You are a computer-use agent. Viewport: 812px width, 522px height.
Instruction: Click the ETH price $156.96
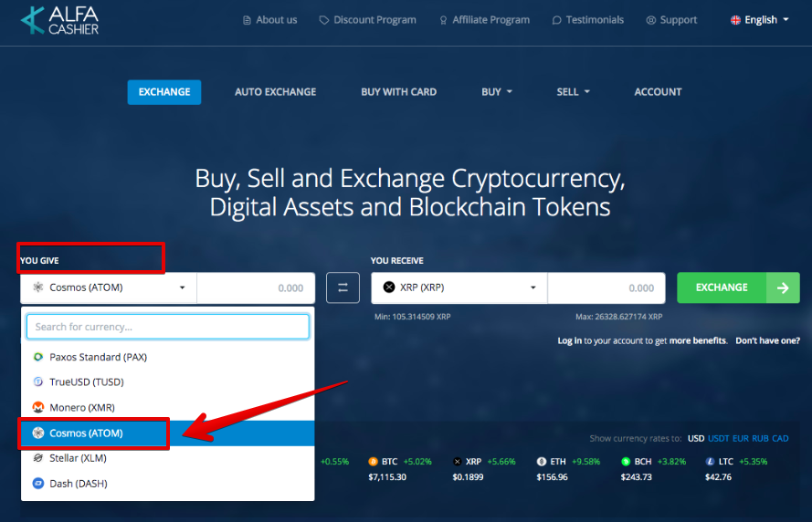(552, 477)
